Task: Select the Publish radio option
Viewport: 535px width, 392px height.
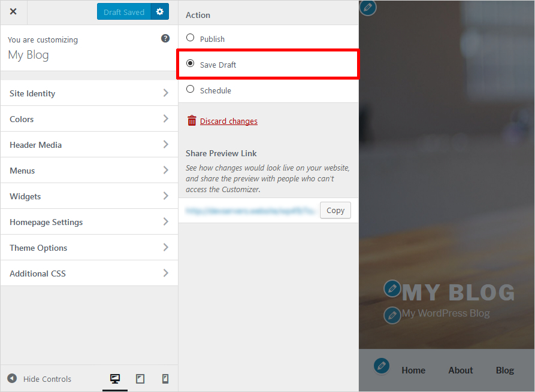Action: pyautogui.click(x=191, y=38)
